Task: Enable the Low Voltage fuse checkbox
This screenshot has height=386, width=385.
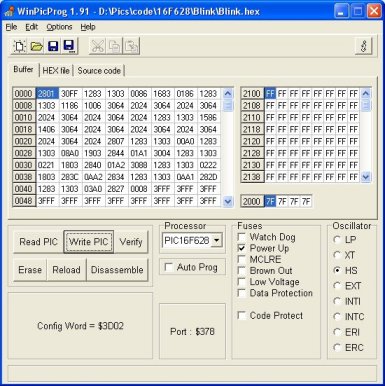Action: (x=241, y=282)
